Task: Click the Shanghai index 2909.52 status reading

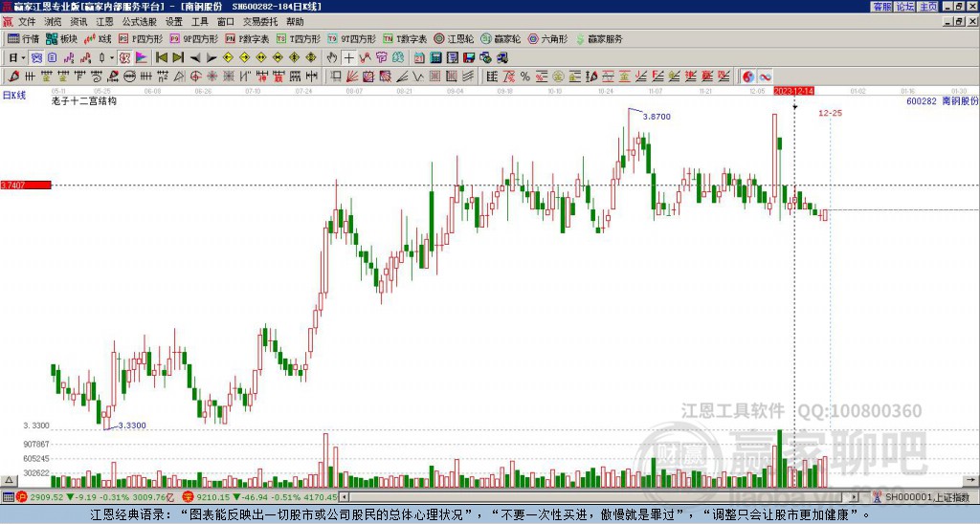Action: coord(46,497)
